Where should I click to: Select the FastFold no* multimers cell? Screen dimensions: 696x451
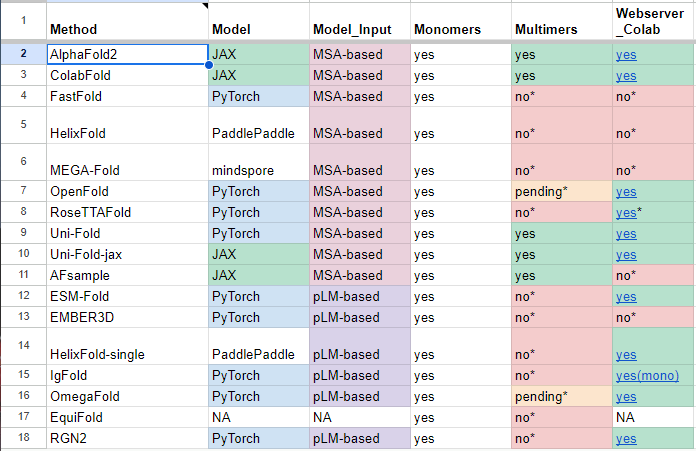pyautogui.click(x=562, y=96)
